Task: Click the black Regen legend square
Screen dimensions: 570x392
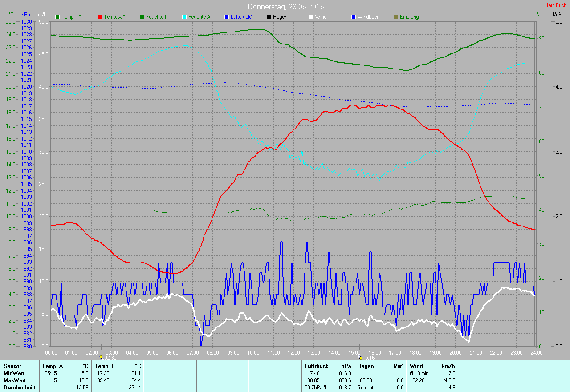Action: pos(269,17)
